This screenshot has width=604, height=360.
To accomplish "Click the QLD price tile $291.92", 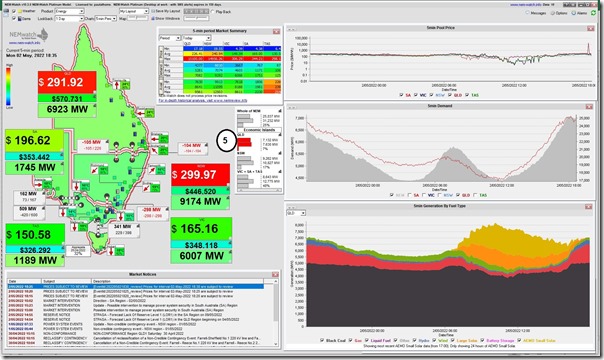I will click(67, 82).
